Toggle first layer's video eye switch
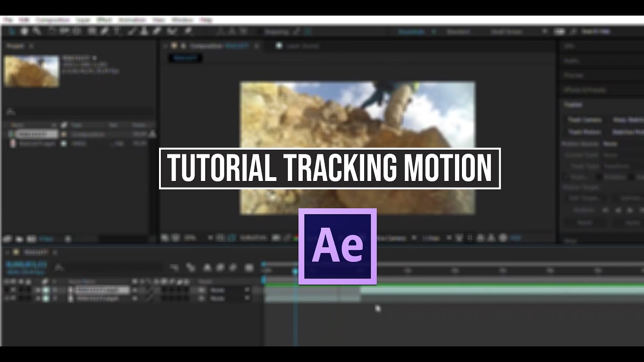The width and height of the screenshot is (644, 362). click(x=7, y=290)
